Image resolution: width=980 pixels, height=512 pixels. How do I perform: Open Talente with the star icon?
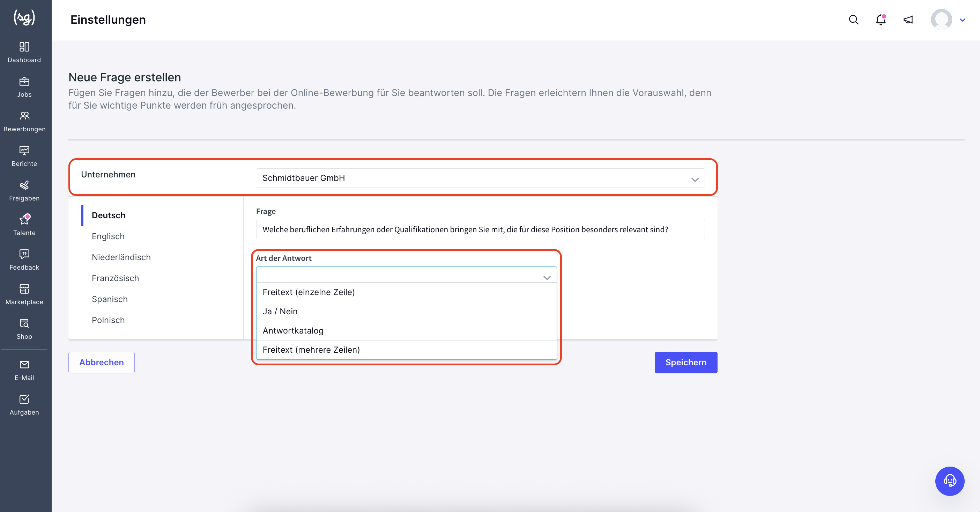point(24,220)
